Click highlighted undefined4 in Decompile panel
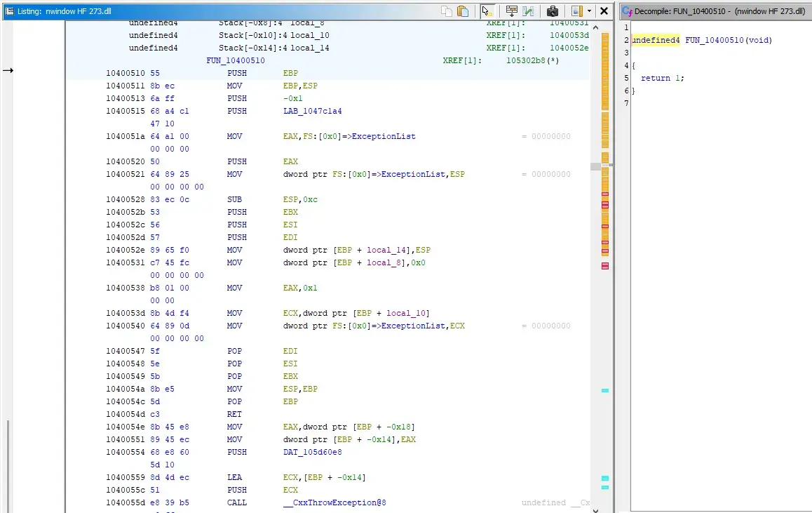This screenshot has width=812, height=513. 656,40
